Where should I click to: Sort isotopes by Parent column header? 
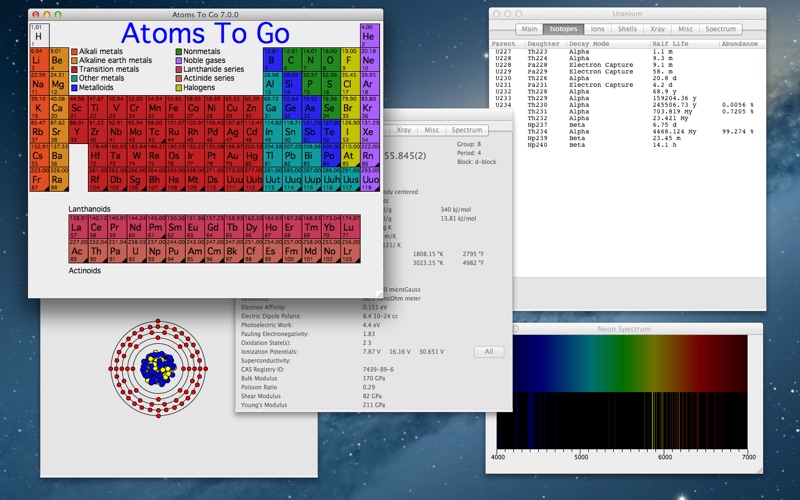click(508, 44)
